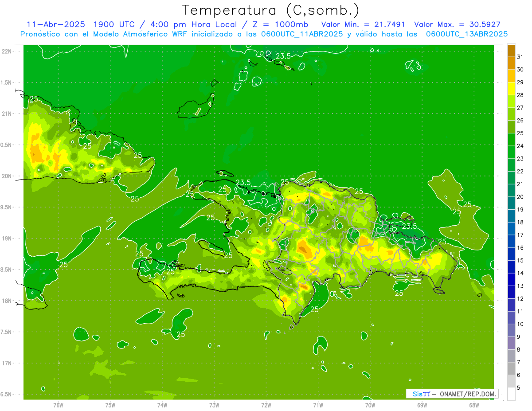This screenshot has width=532, height=411.
Task: Click the '74W' longitude axis label
Action: click(x=162, y=405)
